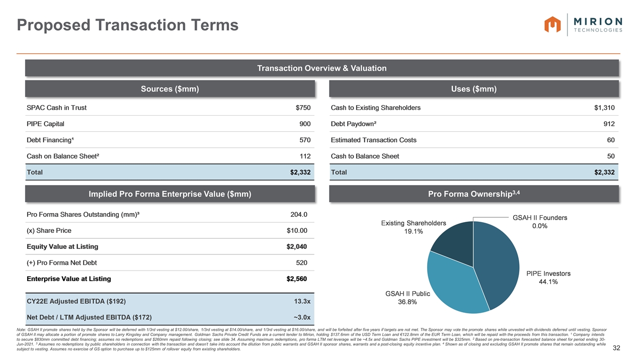Click the Implied Pro Forma Enterprise Value header
Image resolution: width=644 pixels, height=362 pixels.
click(x=171, y=194)
